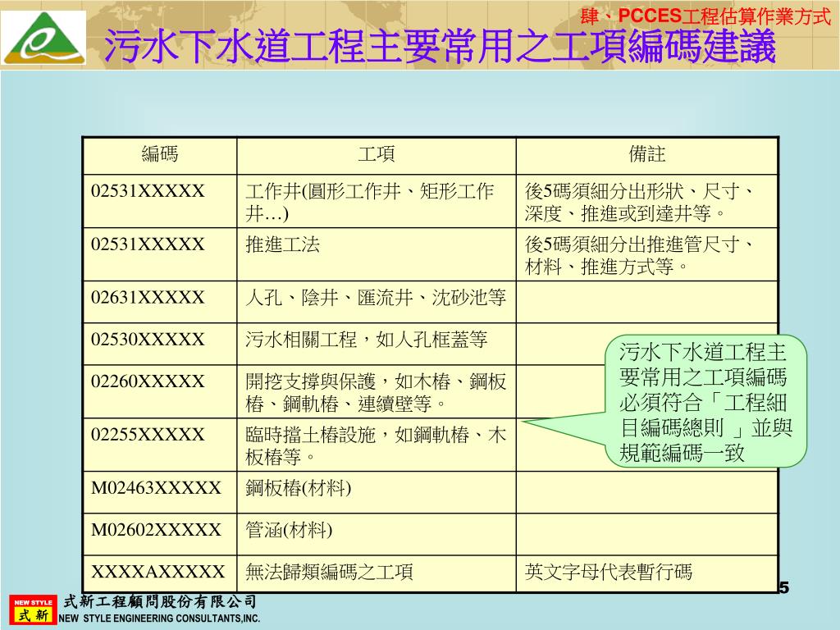
Task: Click column header 工項
Action: (376, 154)
